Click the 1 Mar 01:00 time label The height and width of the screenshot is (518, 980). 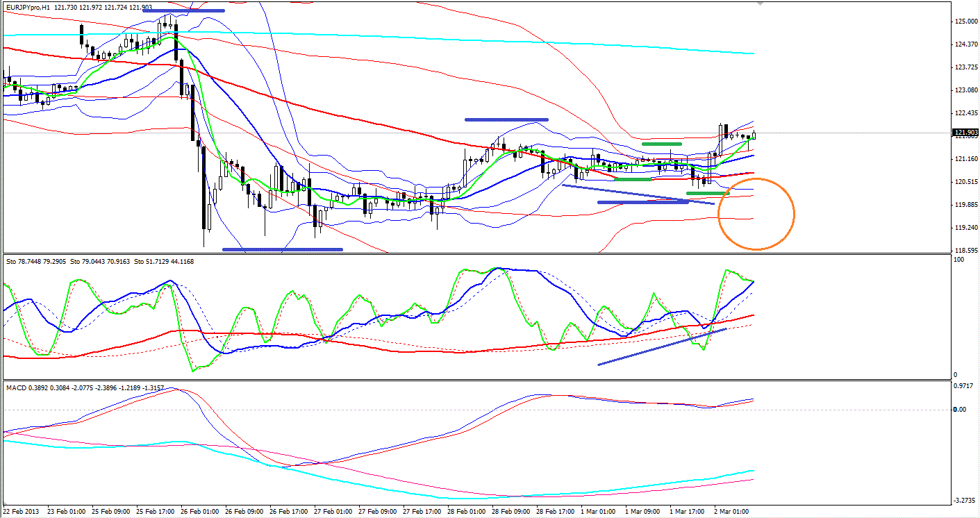coord(599,512)
